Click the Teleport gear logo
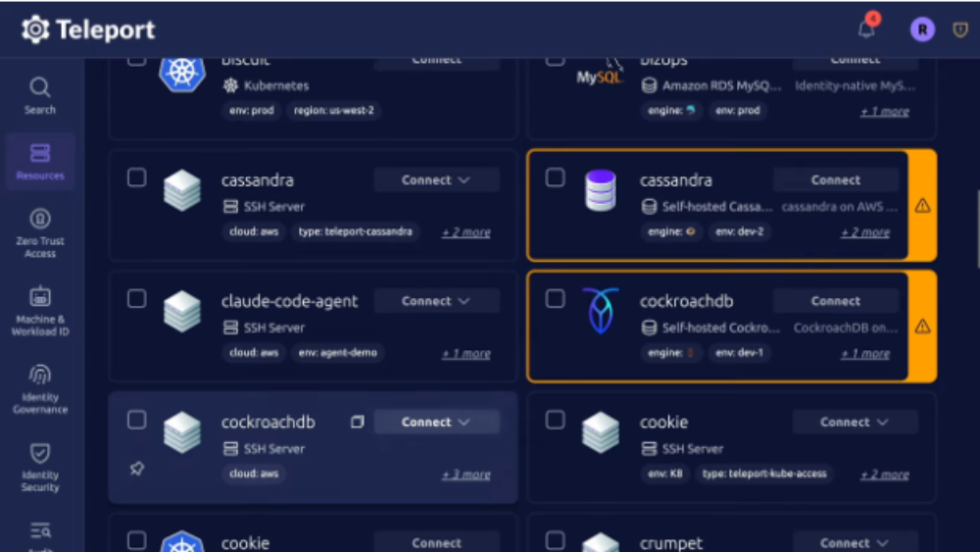The image size is (980, 552). click(35, 29)
